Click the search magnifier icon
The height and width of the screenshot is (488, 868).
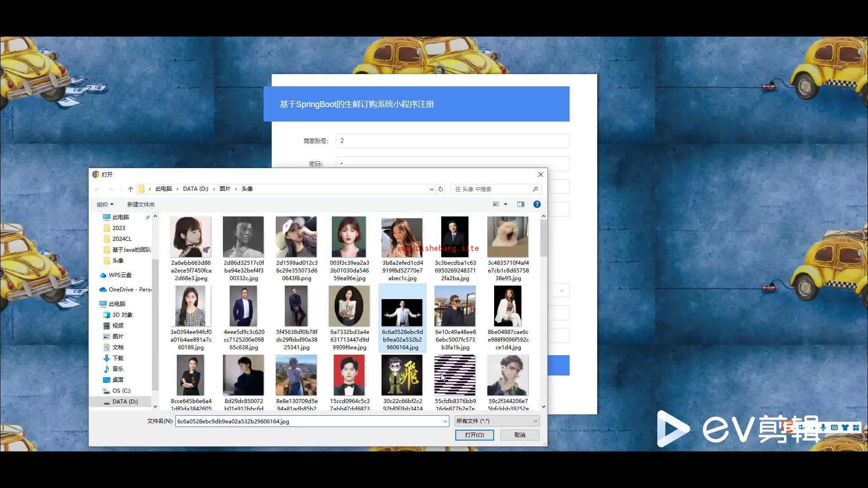535,189
